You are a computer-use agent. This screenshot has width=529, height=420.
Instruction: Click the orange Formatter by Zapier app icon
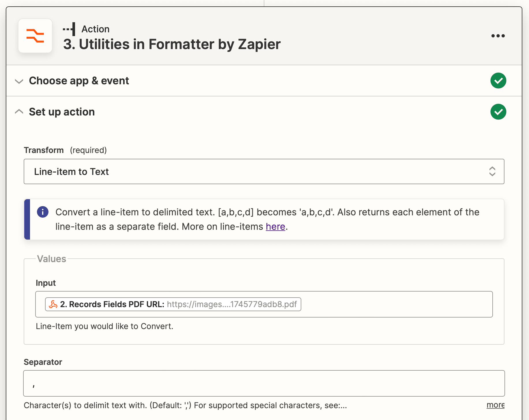tap(35, 36)
